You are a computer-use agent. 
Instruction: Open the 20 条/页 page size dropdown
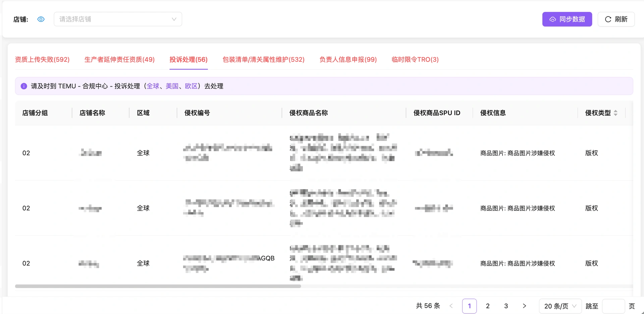pyautogui.click(x=560, y=306)
